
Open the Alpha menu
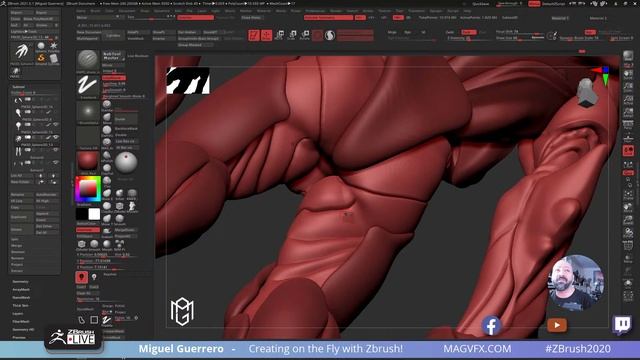(81, 11)
